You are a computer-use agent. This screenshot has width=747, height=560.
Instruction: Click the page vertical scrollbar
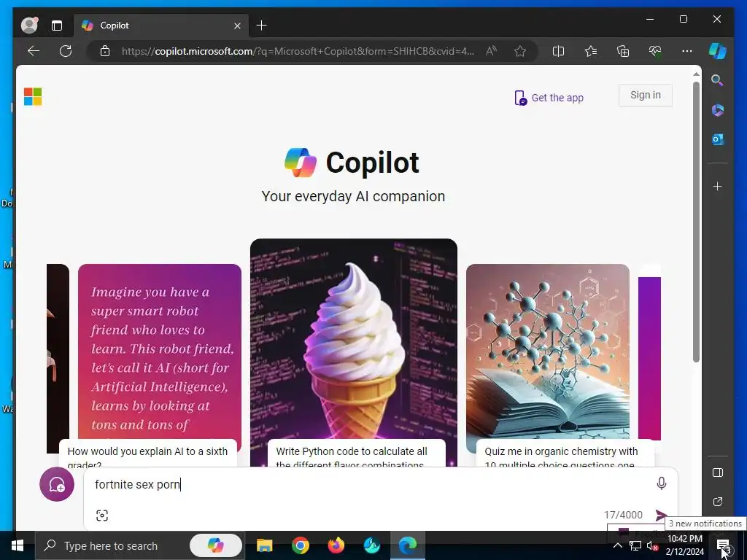[x=696, y=222]
